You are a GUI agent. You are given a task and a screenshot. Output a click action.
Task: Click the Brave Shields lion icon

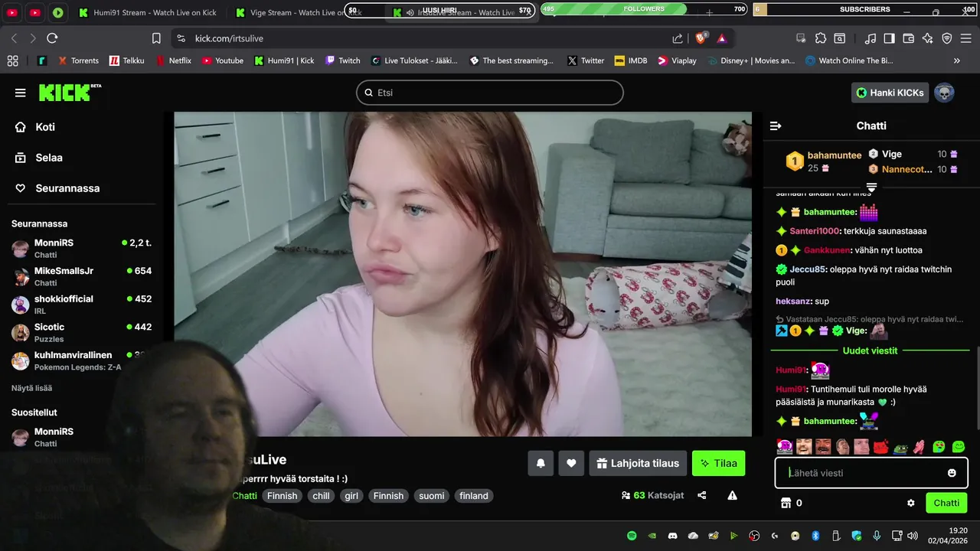coord(701,38)
